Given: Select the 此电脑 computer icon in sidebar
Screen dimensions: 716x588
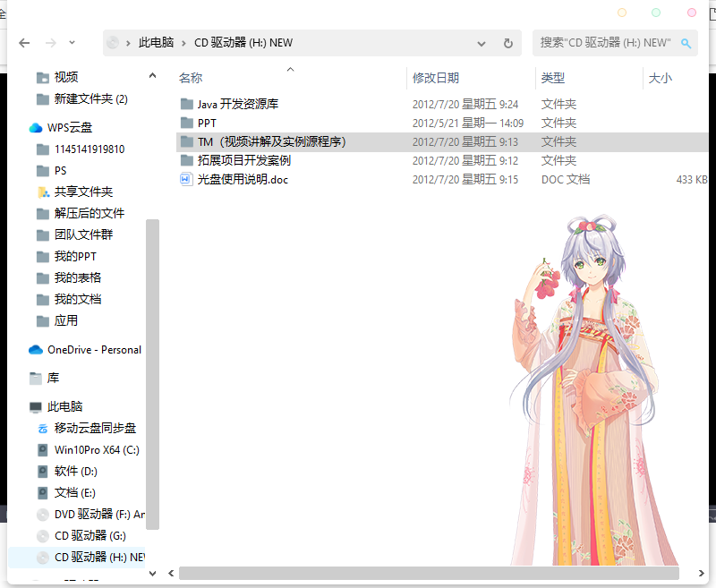Looking at the screenshot, I should 36,406.
